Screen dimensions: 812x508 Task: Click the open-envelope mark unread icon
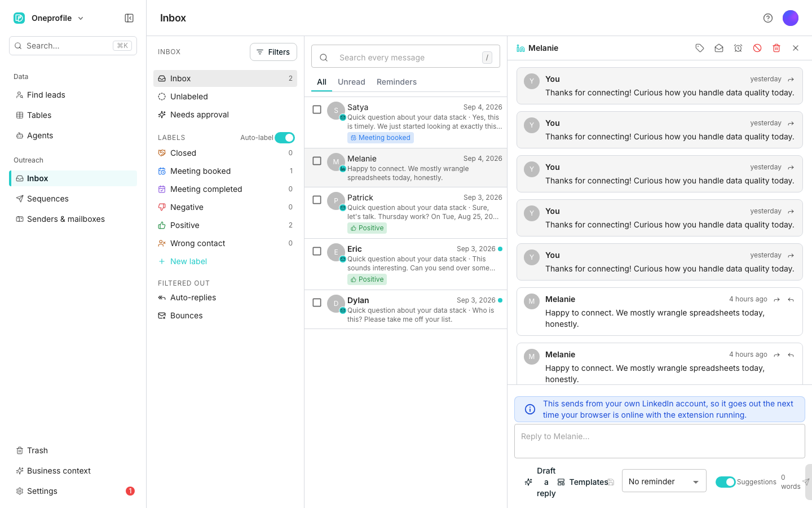pyautogui.click(x=719, y=49)
